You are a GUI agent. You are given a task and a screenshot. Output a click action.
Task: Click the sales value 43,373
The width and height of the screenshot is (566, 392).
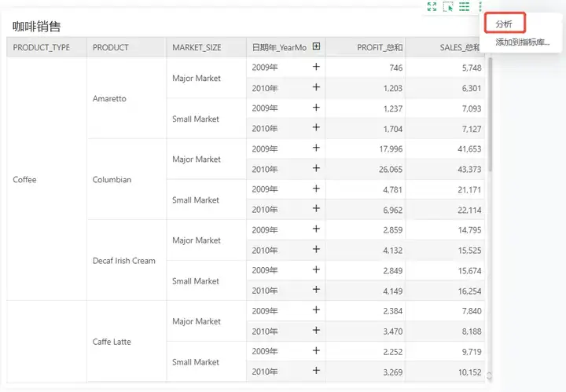pyautogui.click(x=469, y=169)
